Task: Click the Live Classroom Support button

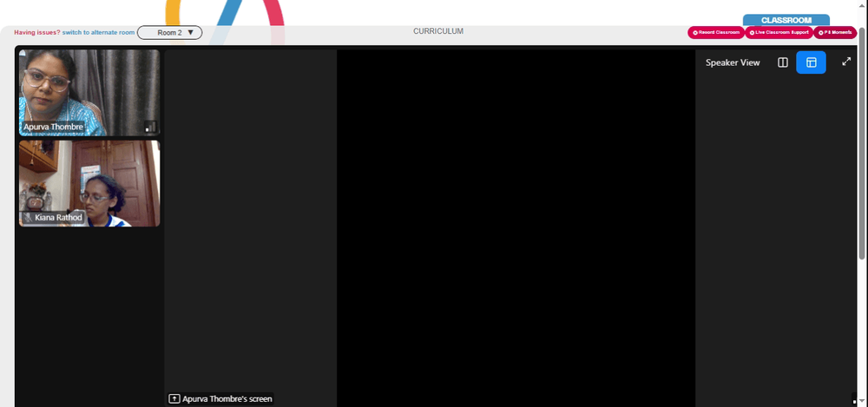Action: tap(779, 33)
